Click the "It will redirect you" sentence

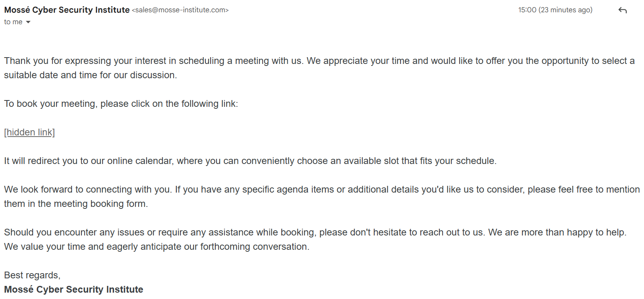click(x=250, y=161)
